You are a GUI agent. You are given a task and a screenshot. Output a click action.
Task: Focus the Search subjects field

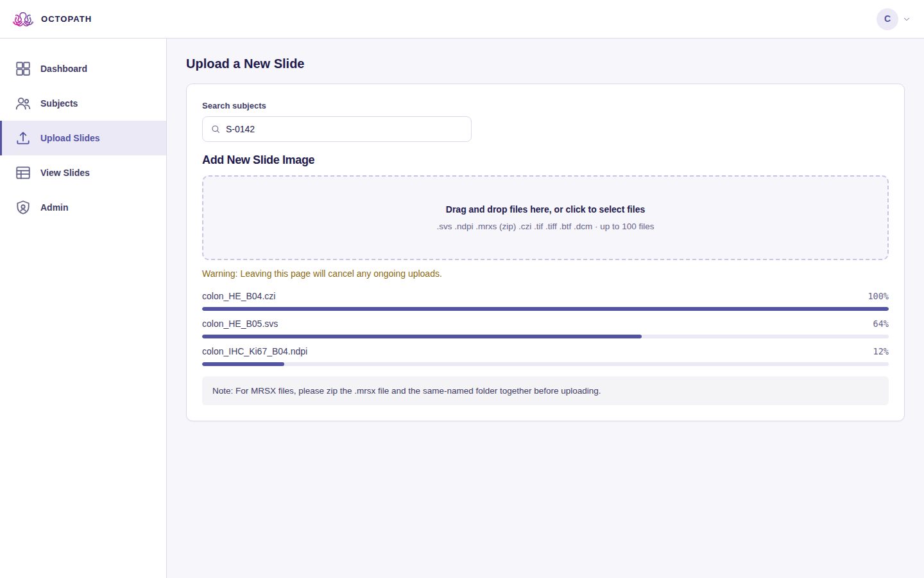click(x=337, y=129)
